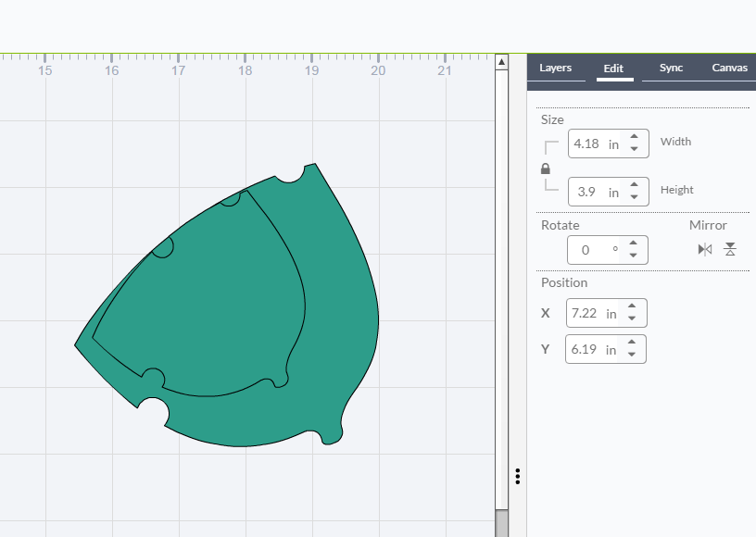Open the Sync tab
The image size is (756, 537).
[671, 68]
